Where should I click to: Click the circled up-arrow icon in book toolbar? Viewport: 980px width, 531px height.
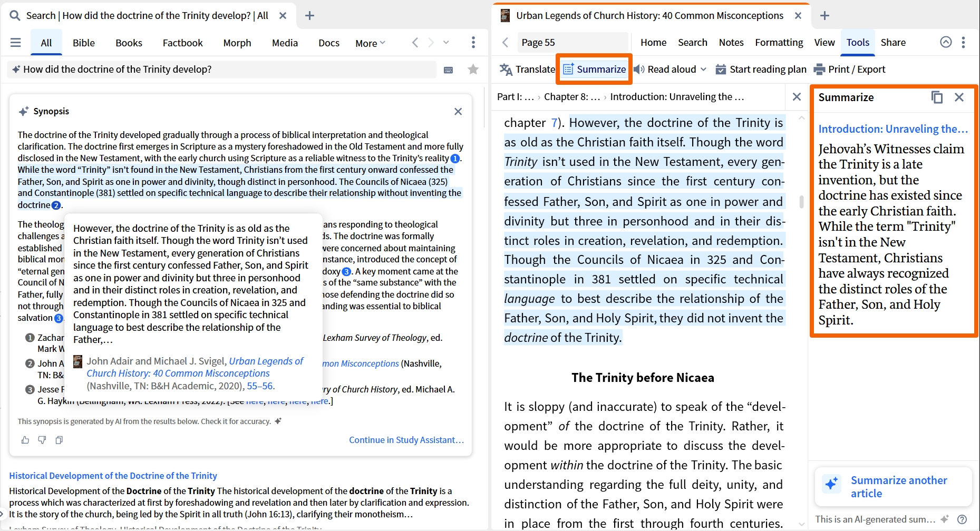pyautogui.click(x=946, y=42)
